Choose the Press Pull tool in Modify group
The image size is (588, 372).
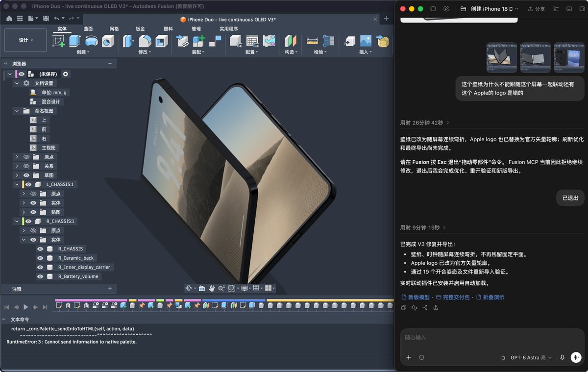[128, 41]
